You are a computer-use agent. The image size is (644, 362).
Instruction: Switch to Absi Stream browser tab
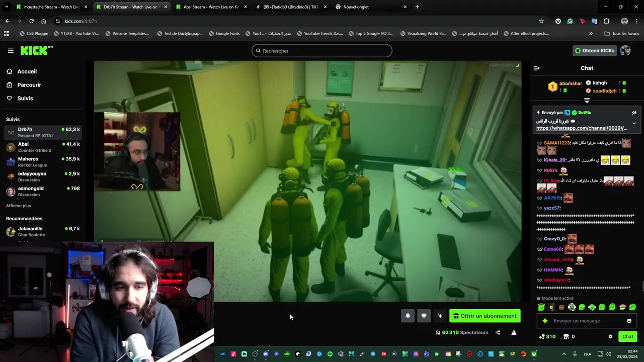[x=211, y=7]
